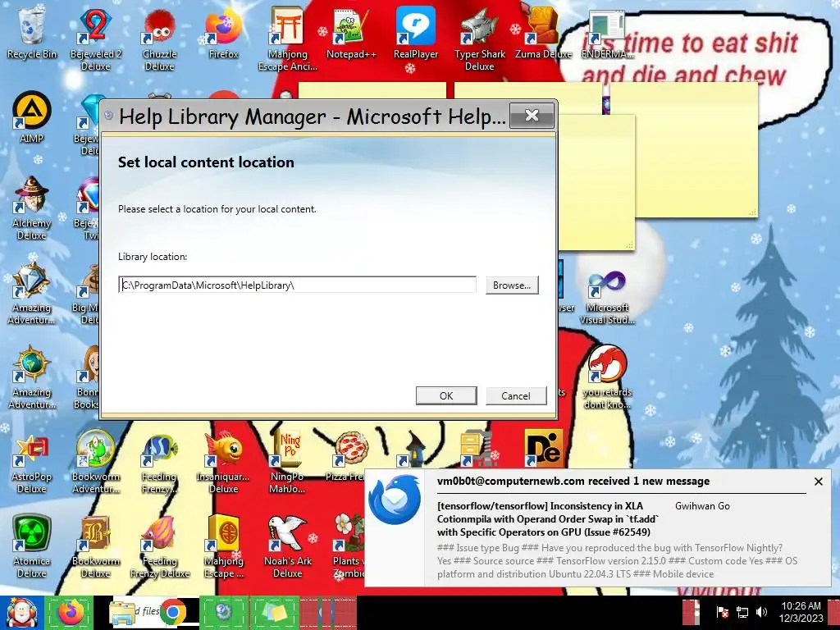Launch Alchemy Deluxe desktop shortcut

pyautogui.click(x=32, y=208)
